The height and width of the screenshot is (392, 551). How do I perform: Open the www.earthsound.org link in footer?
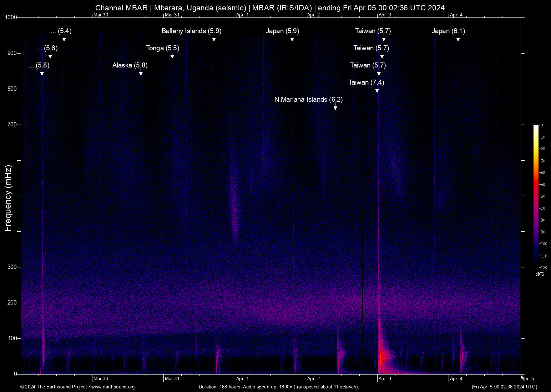(x=113, y=387)
